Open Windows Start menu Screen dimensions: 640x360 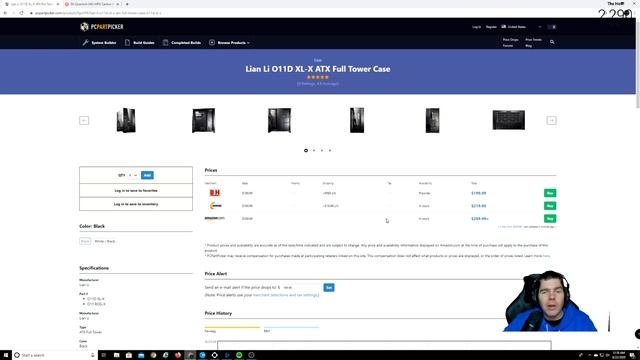click(x=6, y=355)
